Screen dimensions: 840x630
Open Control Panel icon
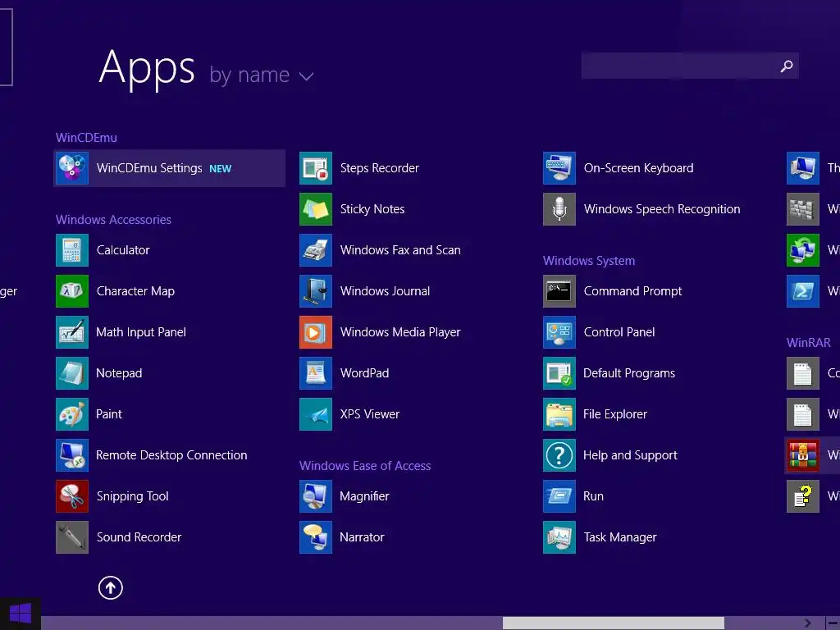(559, 332)
